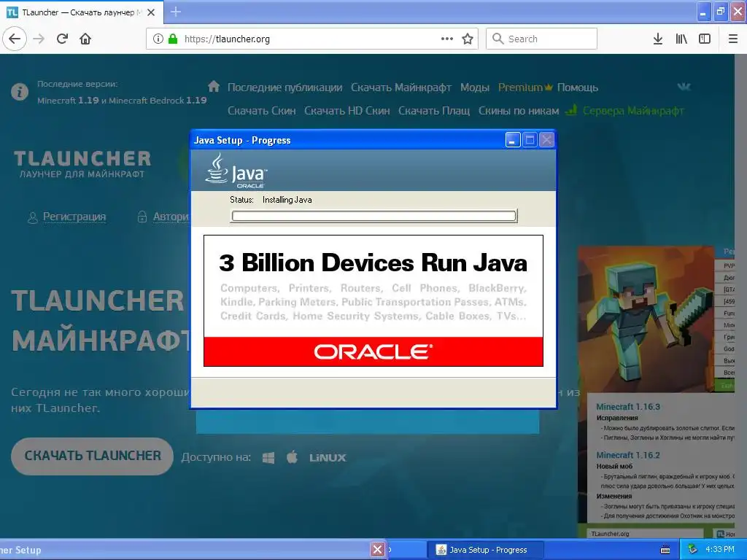Screen dimensions: 747x560
Task: Click the Java installation progress bar
Action: (374, 216)
